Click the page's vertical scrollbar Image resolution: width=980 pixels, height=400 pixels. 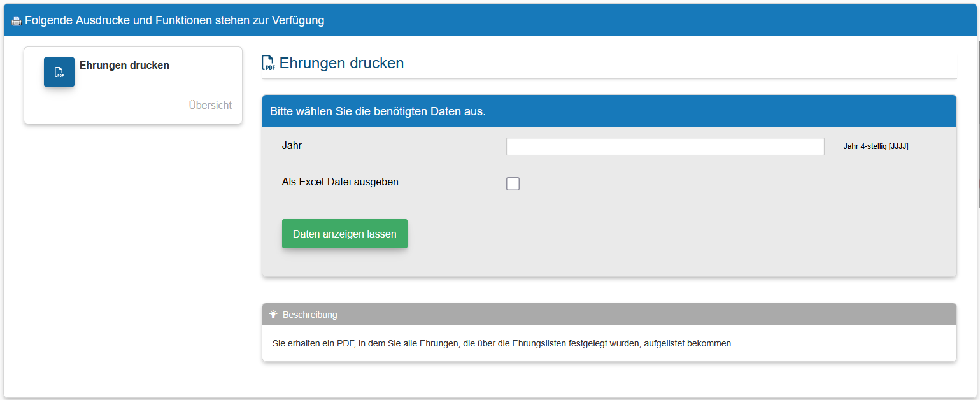pos(978,121)
